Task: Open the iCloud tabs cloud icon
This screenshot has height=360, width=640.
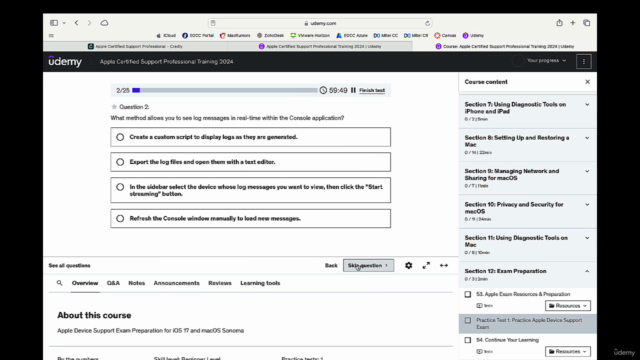Action: pos(104,23)
